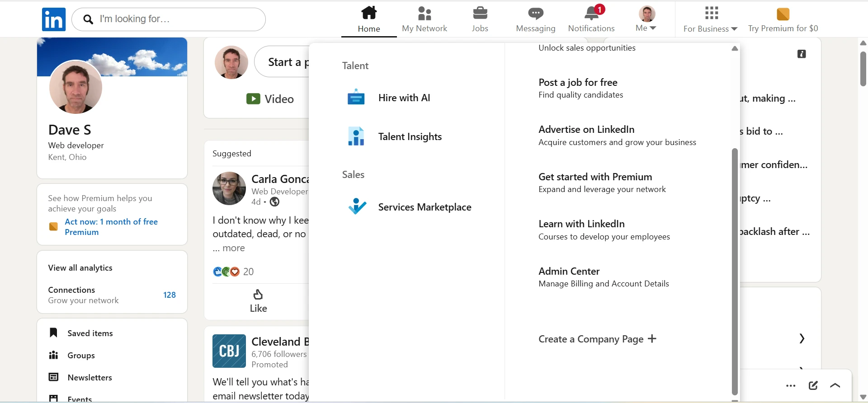Click profile avatar beside Start a post

coord(231,62)
